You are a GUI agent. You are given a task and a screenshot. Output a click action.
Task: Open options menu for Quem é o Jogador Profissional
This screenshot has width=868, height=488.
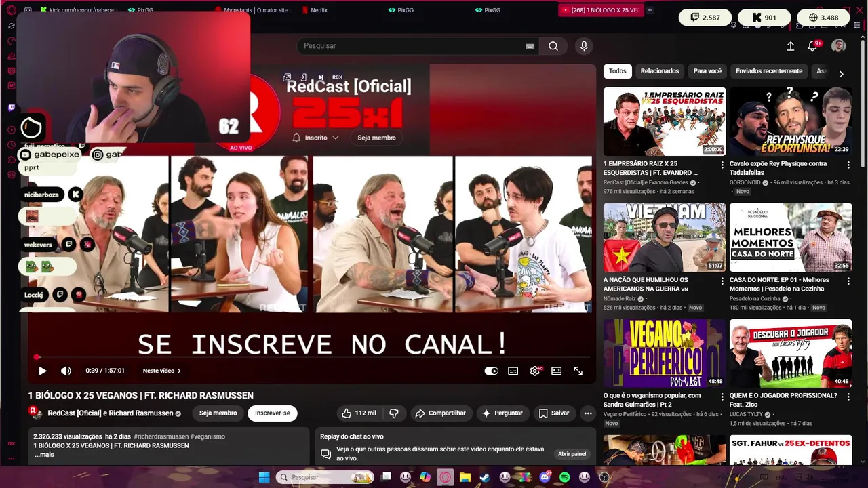click(x=848, y=396)
